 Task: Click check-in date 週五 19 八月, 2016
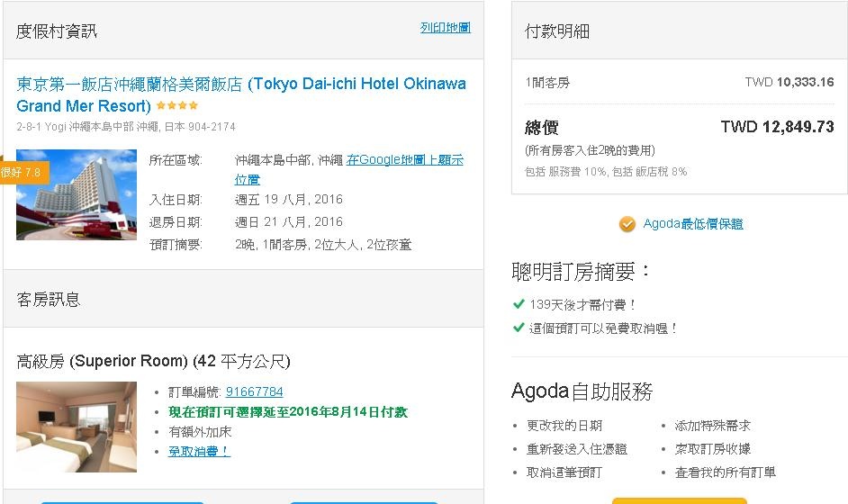[288, 200]
